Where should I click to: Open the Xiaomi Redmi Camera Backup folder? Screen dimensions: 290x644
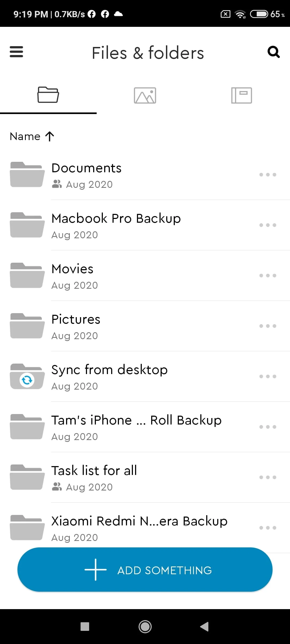tap(145, 528)
